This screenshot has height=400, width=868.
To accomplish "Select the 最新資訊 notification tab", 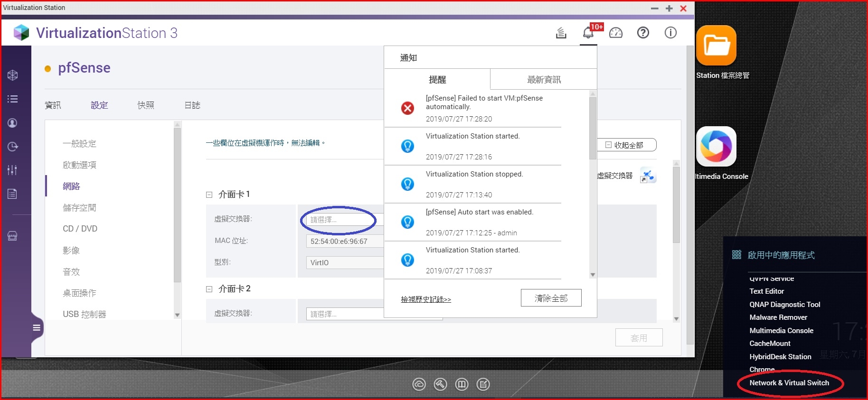I will pos(544,79).
